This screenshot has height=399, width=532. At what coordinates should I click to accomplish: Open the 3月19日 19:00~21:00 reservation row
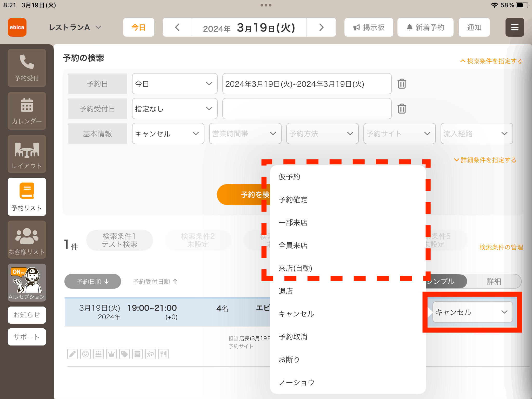click(167, 312)
